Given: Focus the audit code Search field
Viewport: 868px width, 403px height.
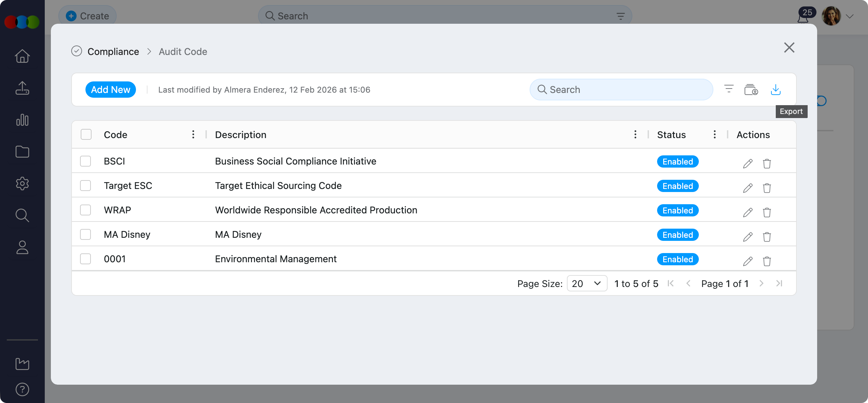Looking at the screenshot, I should click(621, 90).
